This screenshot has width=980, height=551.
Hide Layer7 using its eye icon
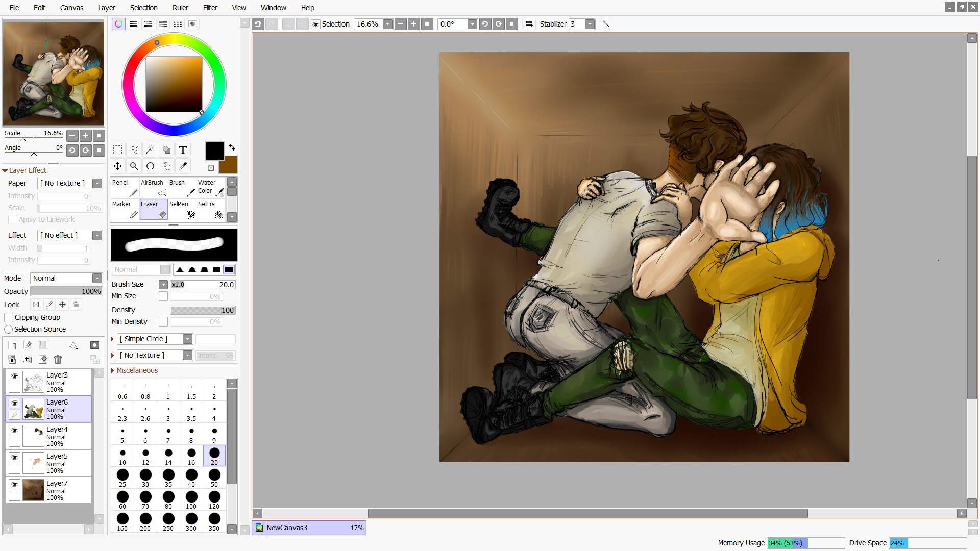point(14,484)
